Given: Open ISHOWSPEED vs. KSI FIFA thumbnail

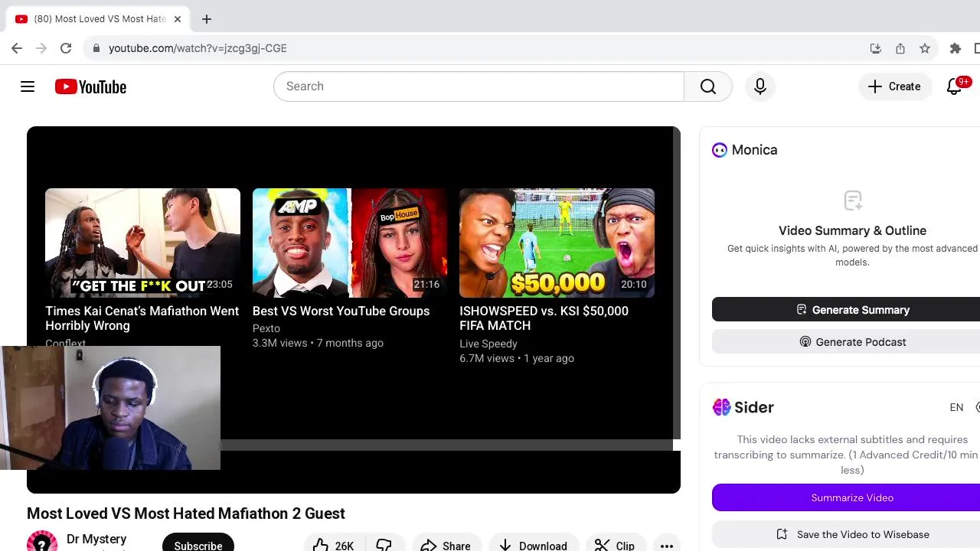Looking at the screenshot, I should [557, 243].
